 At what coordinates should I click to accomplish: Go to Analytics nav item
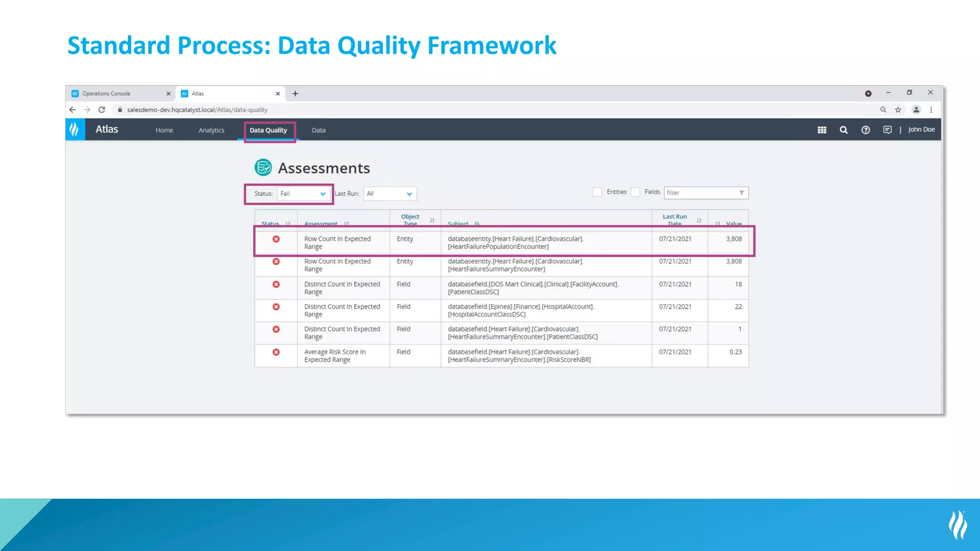pos(212,130)
